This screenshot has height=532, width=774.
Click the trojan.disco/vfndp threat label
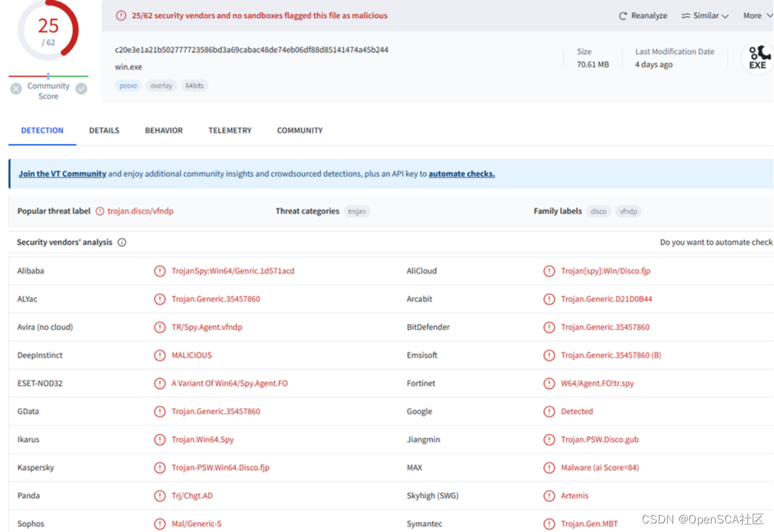pyautogui.click(x=141, y=211)
